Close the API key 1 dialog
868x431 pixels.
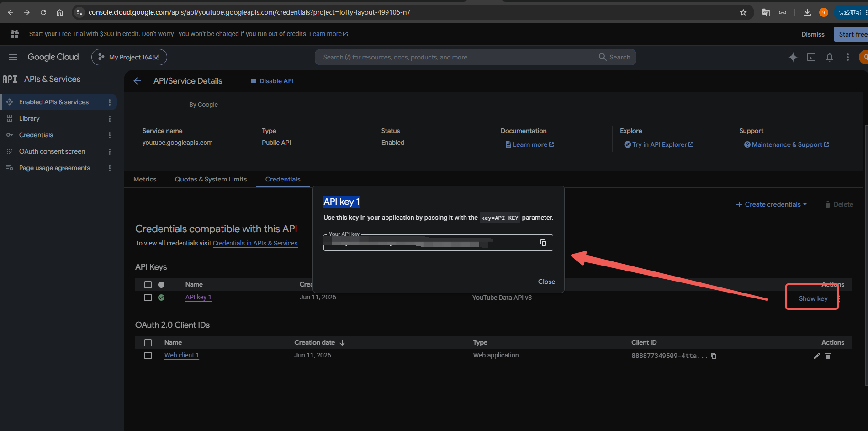(546, 282)
